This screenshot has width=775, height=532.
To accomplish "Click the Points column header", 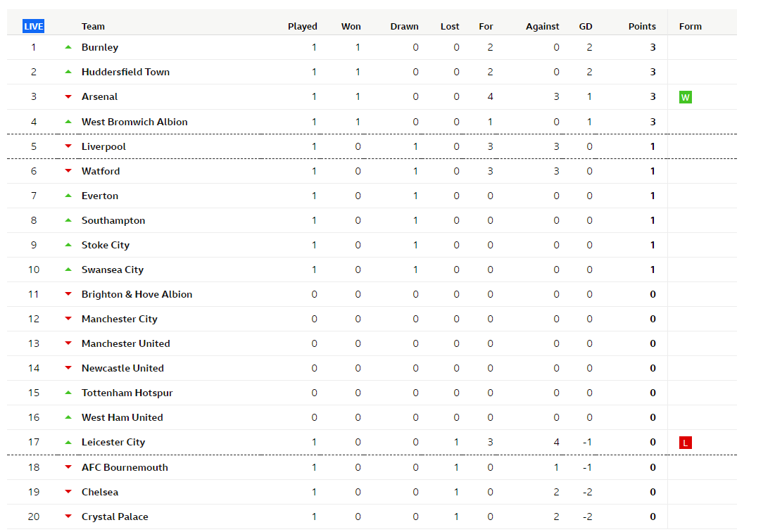I will 642,27.
